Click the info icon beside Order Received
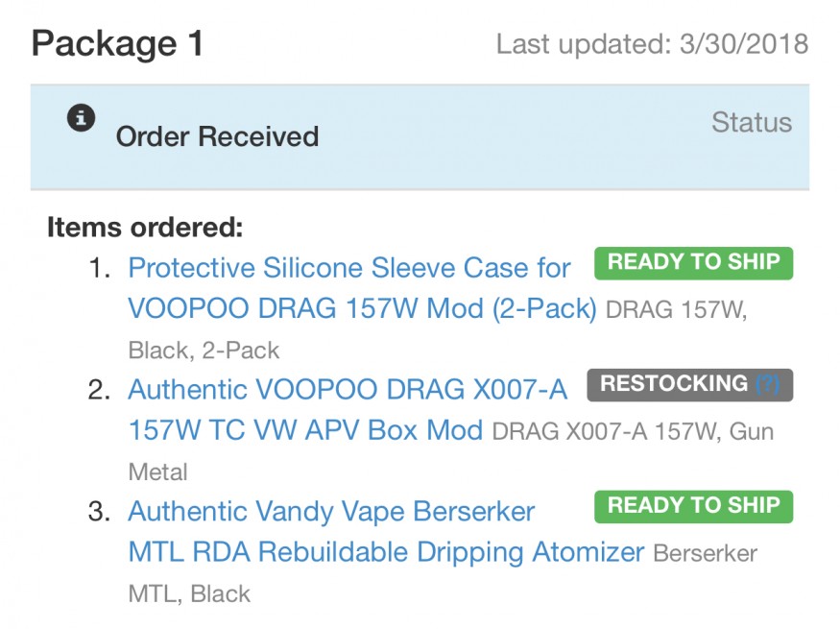The image size is (840, 629). click(x=82, y=118)
